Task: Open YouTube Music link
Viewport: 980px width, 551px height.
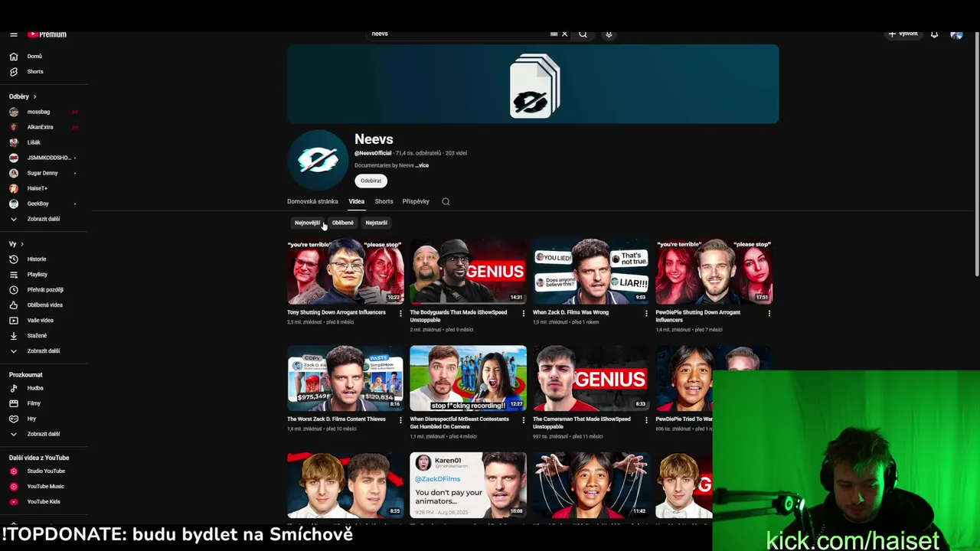Action: [x=44, y=487]
